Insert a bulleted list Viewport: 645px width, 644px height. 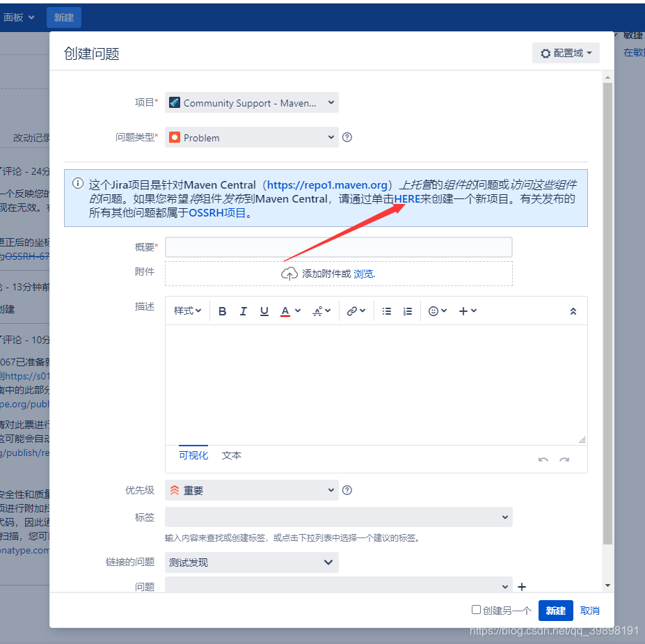coord(387,311)
